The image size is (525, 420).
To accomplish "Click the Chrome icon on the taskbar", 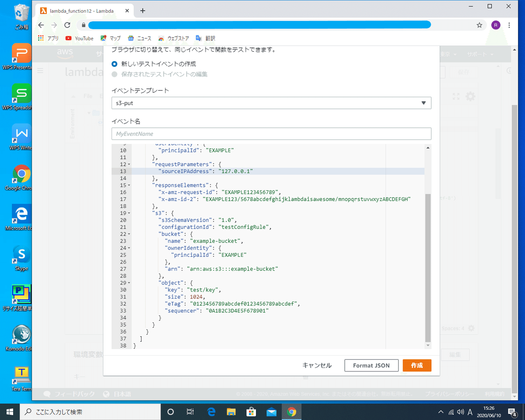I will tap(291, 412).
